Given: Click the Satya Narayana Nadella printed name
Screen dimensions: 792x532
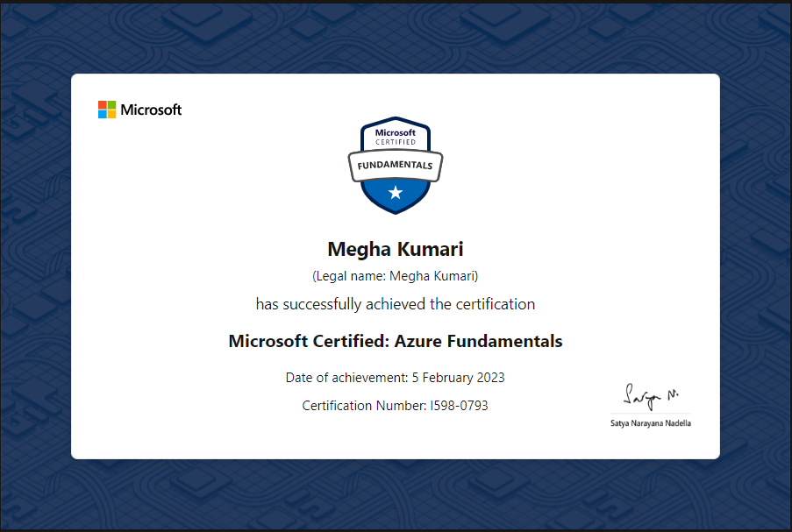Looking at the screenshot, I should [651, 424].
